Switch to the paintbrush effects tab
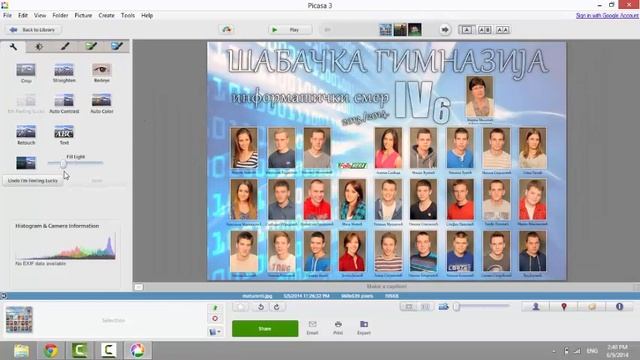The width and height of the screenshot is (640, 360). pos(65,47)
